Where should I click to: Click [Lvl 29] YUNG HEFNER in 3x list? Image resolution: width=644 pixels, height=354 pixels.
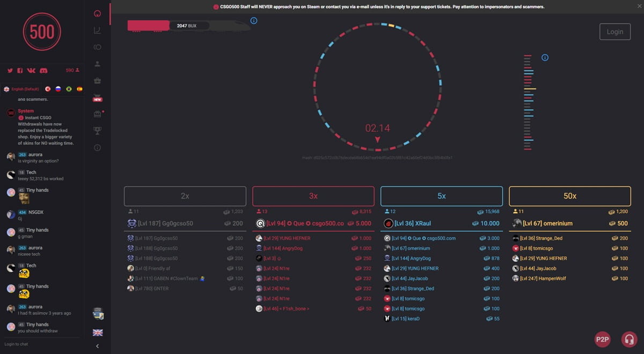(313, 238)
